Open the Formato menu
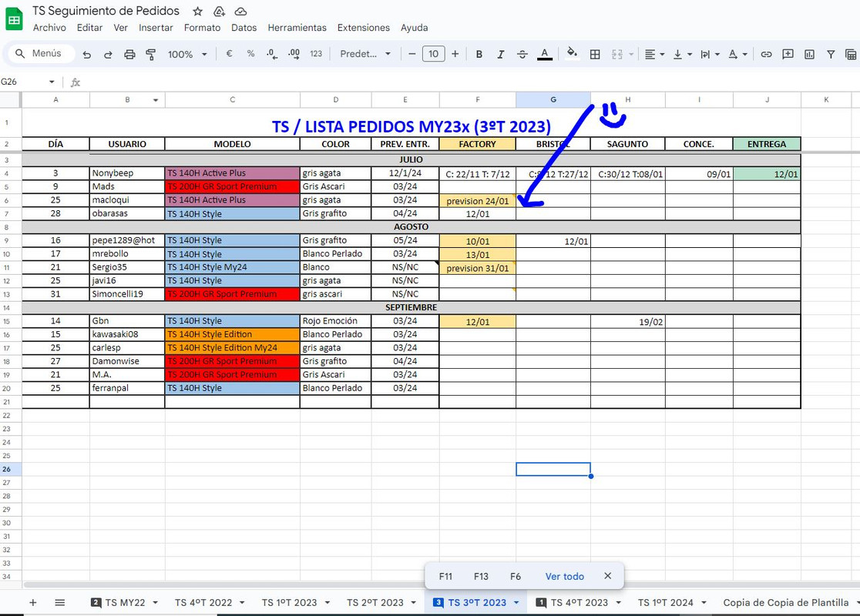Viewport: 860px width, 616px height. coord(202,28)
